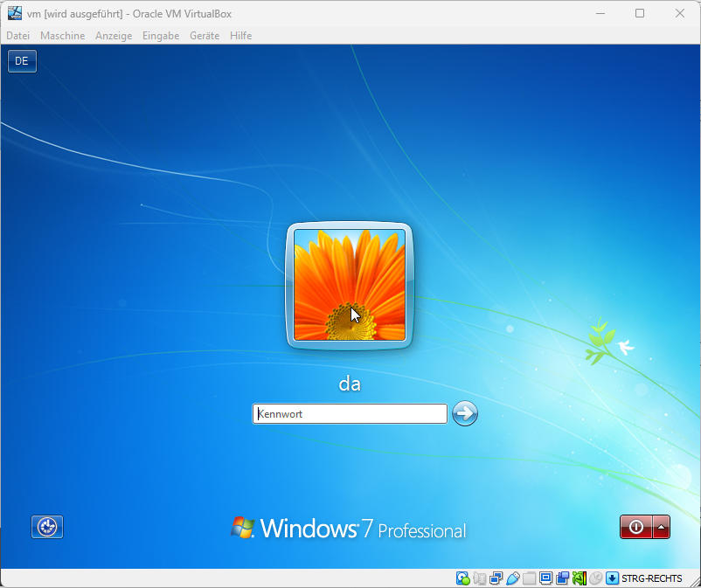The image size is (701, 588).
Task: Click greyed icon right of hard disk indicator
Action: 480,578
